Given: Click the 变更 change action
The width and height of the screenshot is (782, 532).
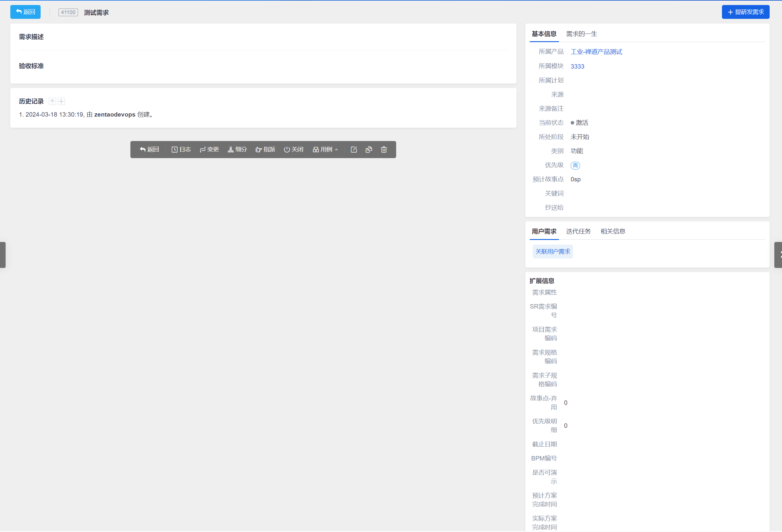Looking at the screenshot, I should coord(209,150).
